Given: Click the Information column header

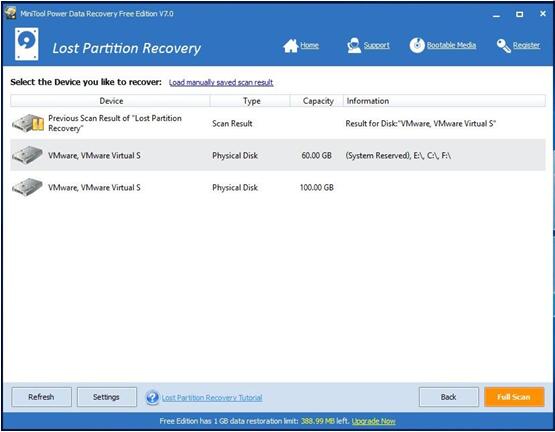Looking at the screenshot, I should coord(444,101).
